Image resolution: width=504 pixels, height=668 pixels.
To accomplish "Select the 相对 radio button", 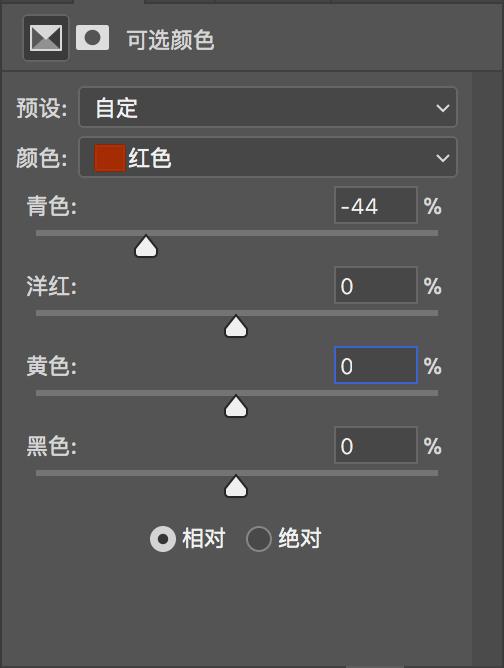I will (x=163, y=539).
